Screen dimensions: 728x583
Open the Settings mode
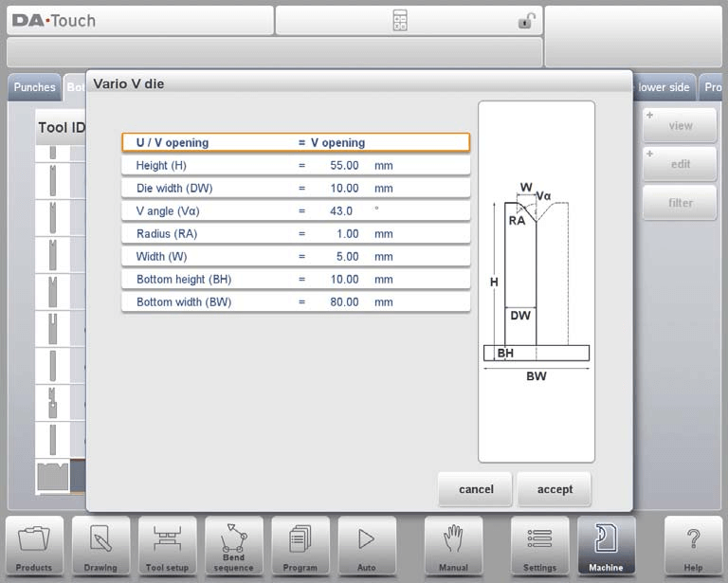[x=540, y=546]
